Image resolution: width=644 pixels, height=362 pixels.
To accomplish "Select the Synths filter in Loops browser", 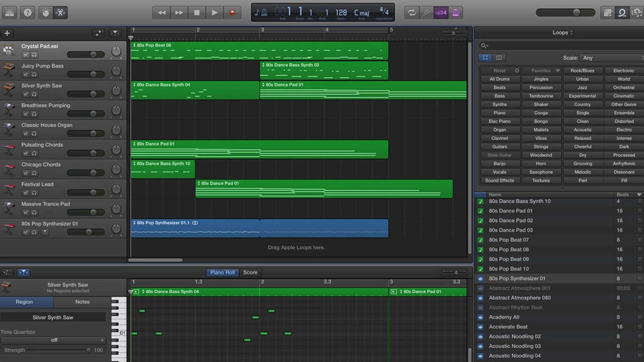I will [499, 104].
